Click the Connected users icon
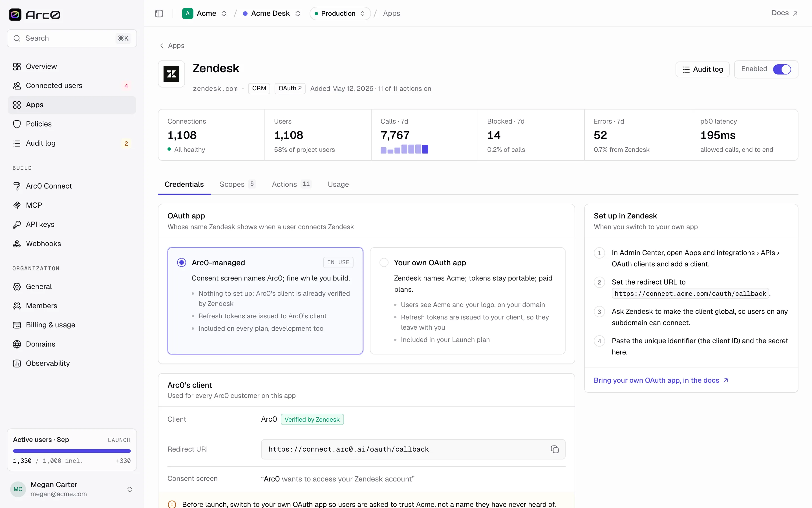Image resolution: width=812 pixels, height=508 pixels. click(17, 86)
